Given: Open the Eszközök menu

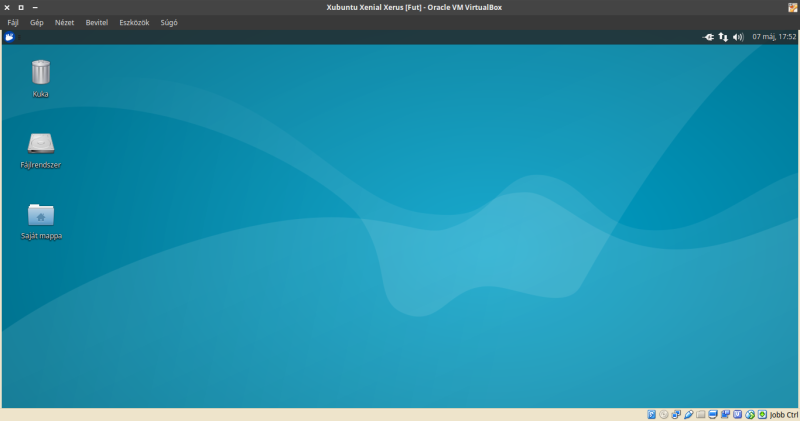Looking at the screenshot, I should (x=134, y=22).
